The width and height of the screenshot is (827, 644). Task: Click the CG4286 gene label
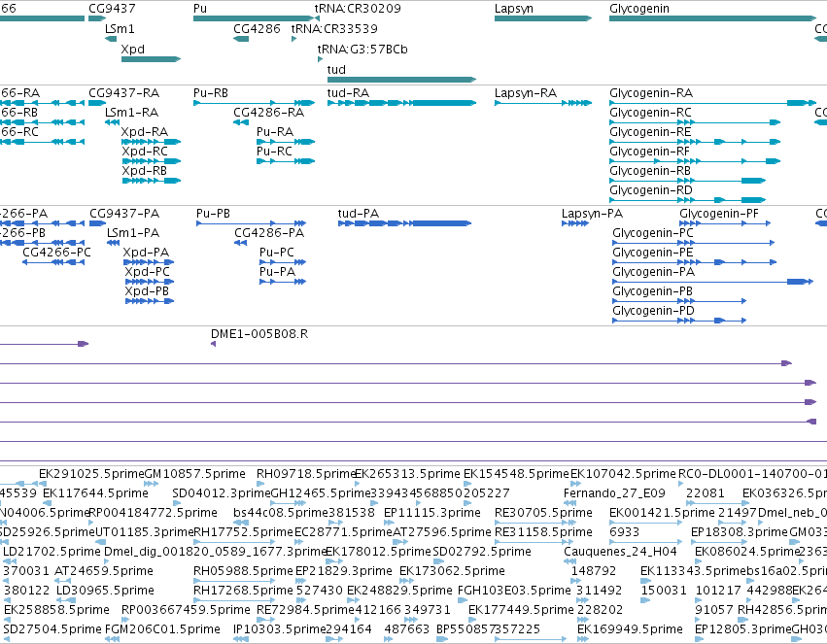pyautogui.click(x=257, y=29)
